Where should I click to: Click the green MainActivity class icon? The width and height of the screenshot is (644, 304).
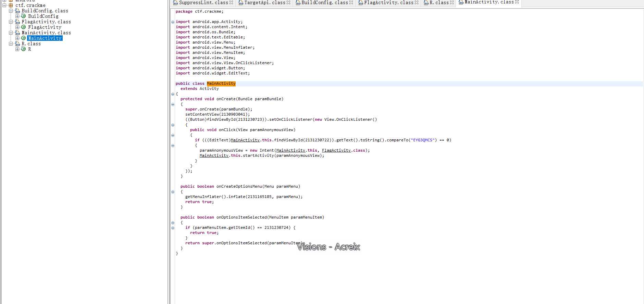pyautogui.click(x=24, y=38)
